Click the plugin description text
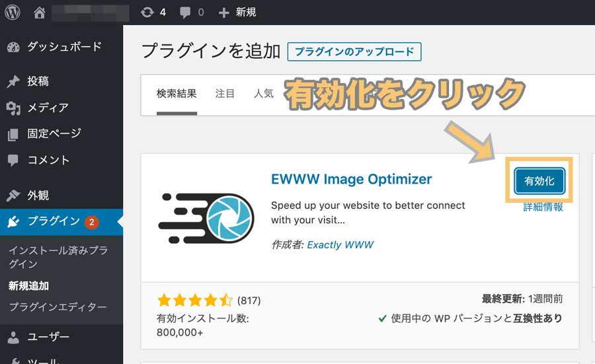Image resolution: width=595 pixels, height=364 pixels. pyautogui.click(x=368, y=213)
